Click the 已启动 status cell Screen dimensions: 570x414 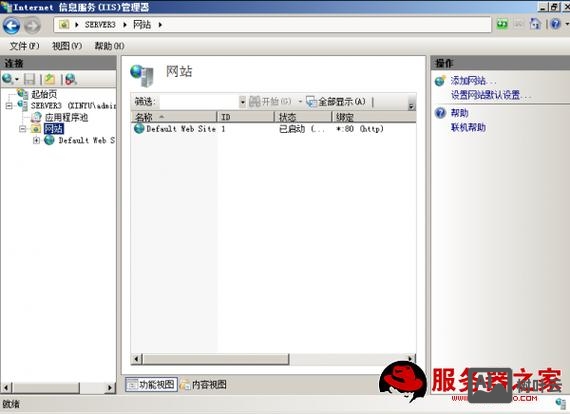302,129
